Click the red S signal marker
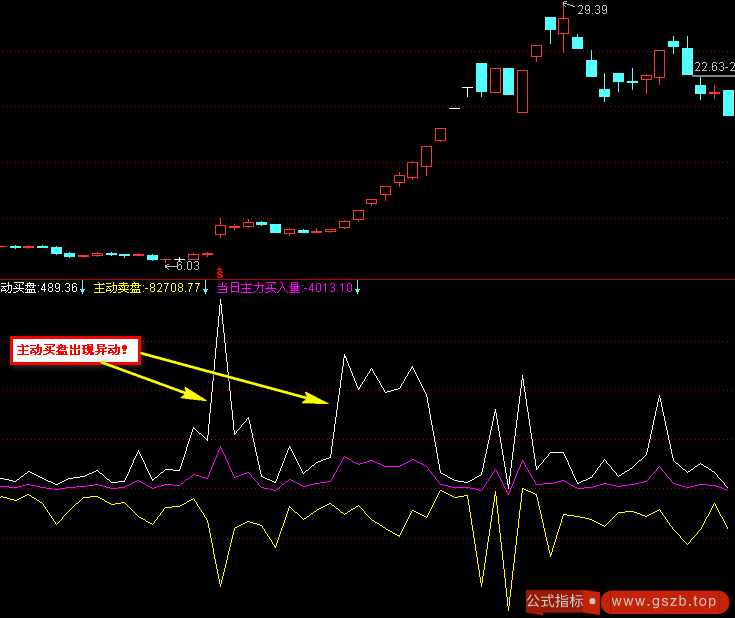 [220, 272]
